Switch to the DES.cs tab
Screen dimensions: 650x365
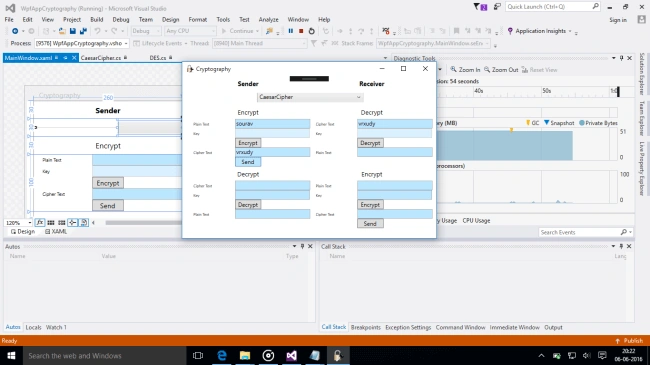(158, 58)
